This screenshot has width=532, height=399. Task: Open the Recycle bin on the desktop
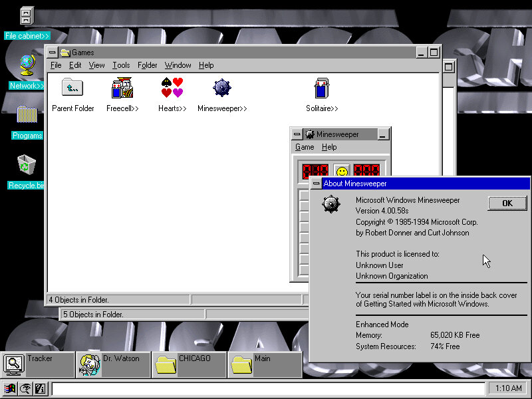[x=27, y=164]
